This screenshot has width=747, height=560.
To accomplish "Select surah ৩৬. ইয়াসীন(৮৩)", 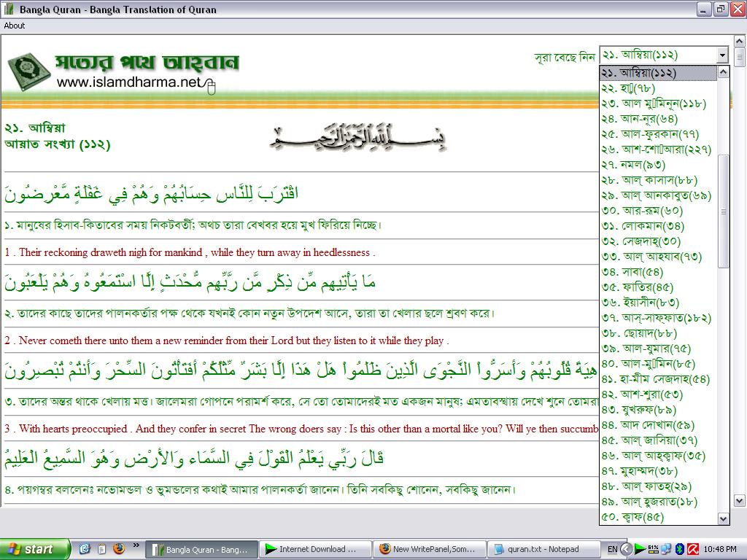I will (658, 303).
